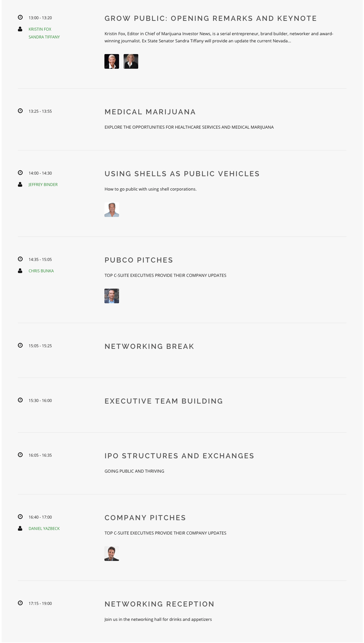Screen dimensions: 364x643
Task: Click the person icon beside Kristin Fox
Action: (x=20, y=29)
